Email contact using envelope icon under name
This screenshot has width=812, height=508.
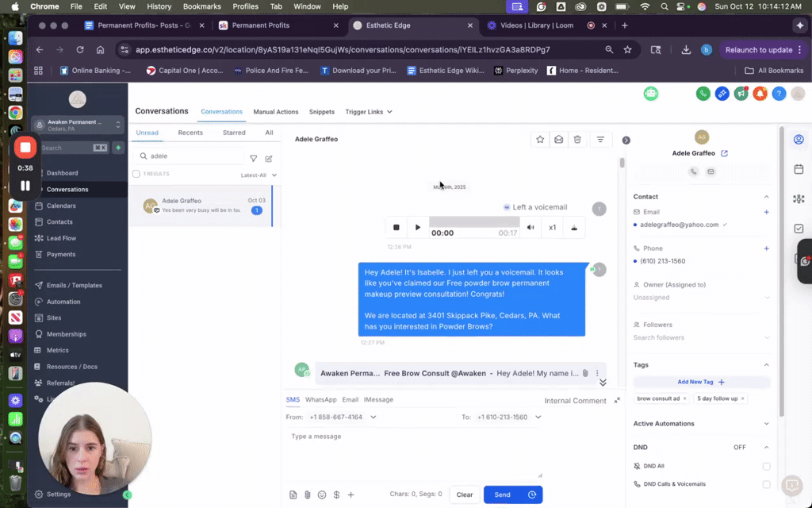tap(710, 171)
